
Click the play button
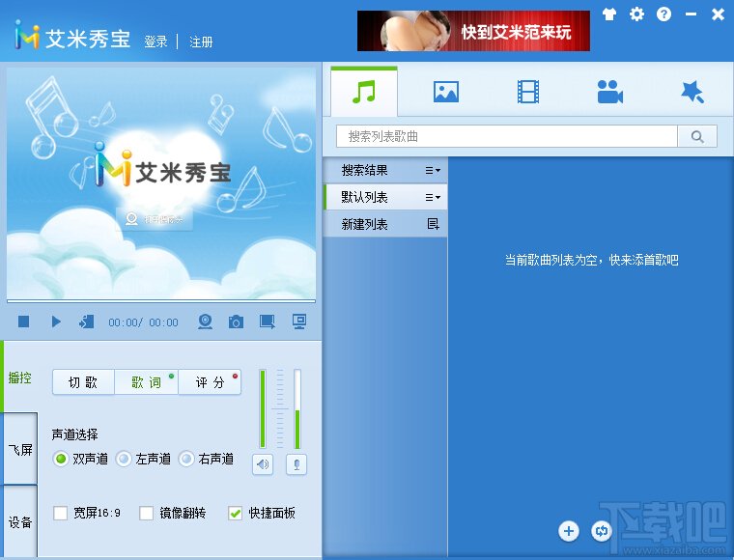[x=56, y=322]
